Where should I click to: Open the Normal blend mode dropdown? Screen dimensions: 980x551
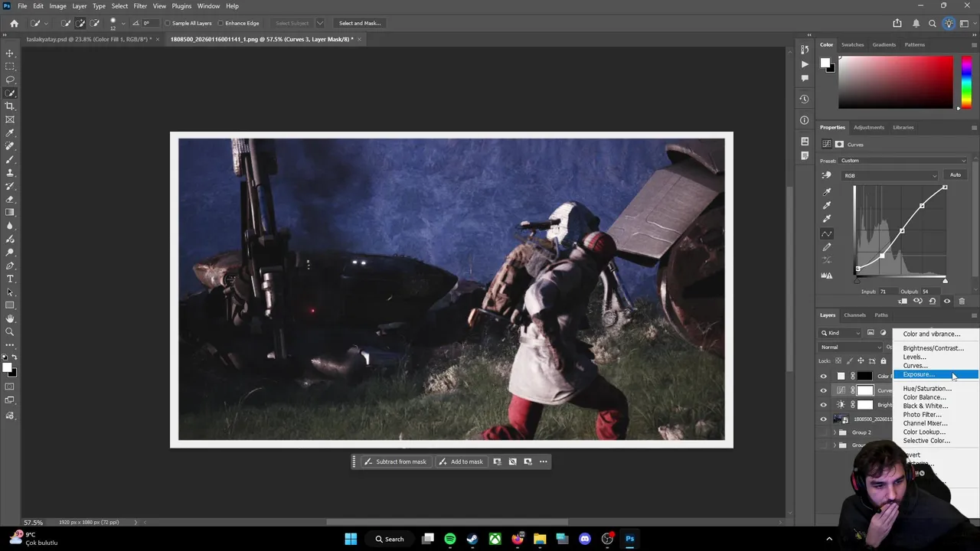(851, 347)
